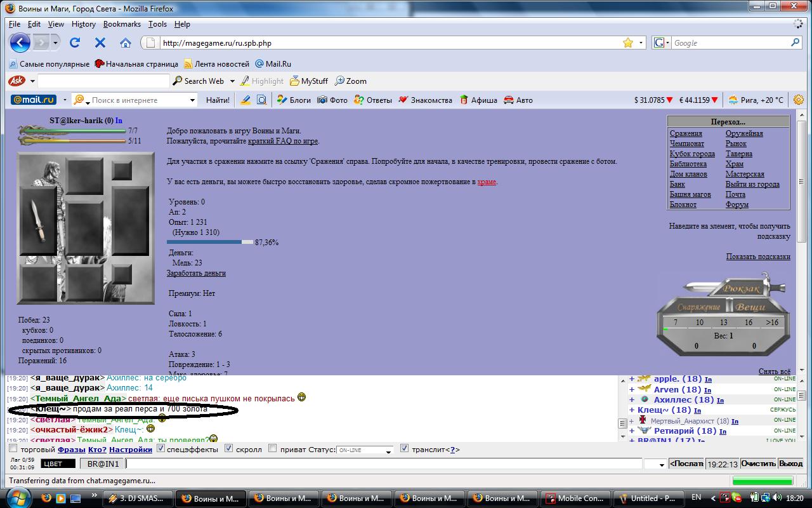Open Авто on the Mail.ru toolbar
This screenshot has width=812, height=508.
click(518, 100)
